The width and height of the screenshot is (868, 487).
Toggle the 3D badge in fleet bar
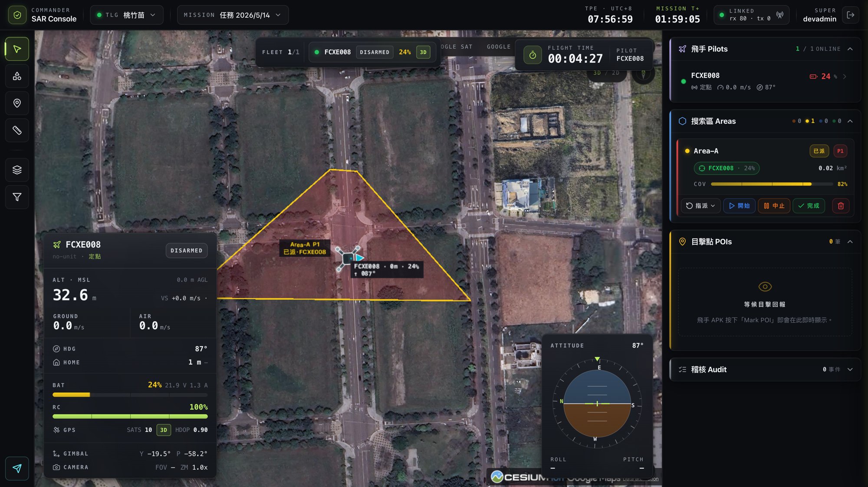[423, 52]
